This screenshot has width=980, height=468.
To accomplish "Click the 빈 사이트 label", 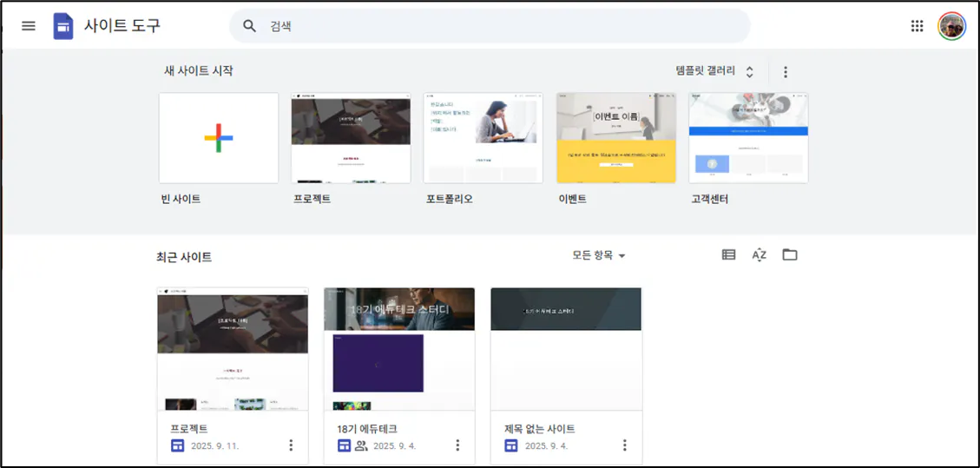I will [x=181, y=200].
